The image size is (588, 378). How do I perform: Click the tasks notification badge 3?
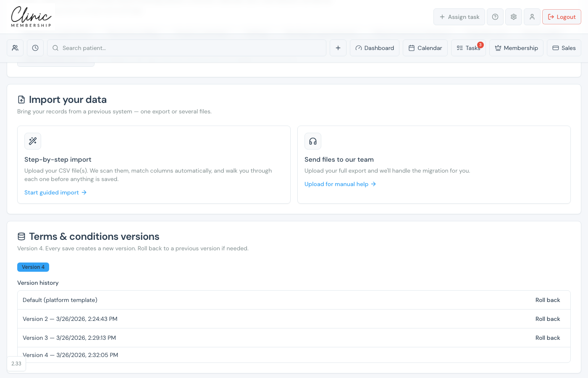point(480,45)
